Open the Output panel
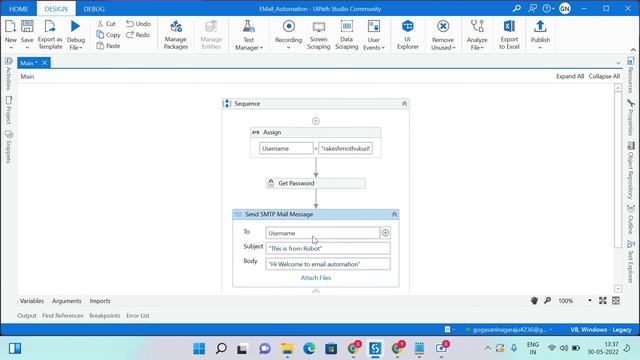The height and width of the screenshot is (360, 640). [x=27, y=316]
